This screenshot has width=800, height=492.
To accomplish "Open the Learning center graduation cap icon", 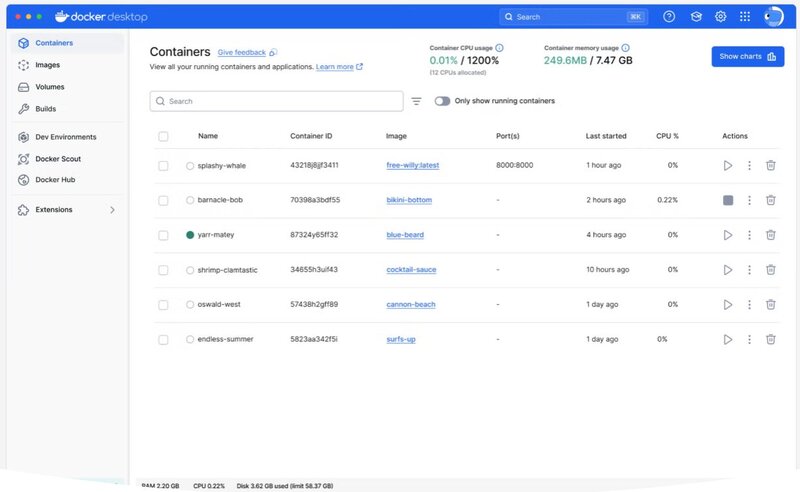I will (x=695, y=17).
